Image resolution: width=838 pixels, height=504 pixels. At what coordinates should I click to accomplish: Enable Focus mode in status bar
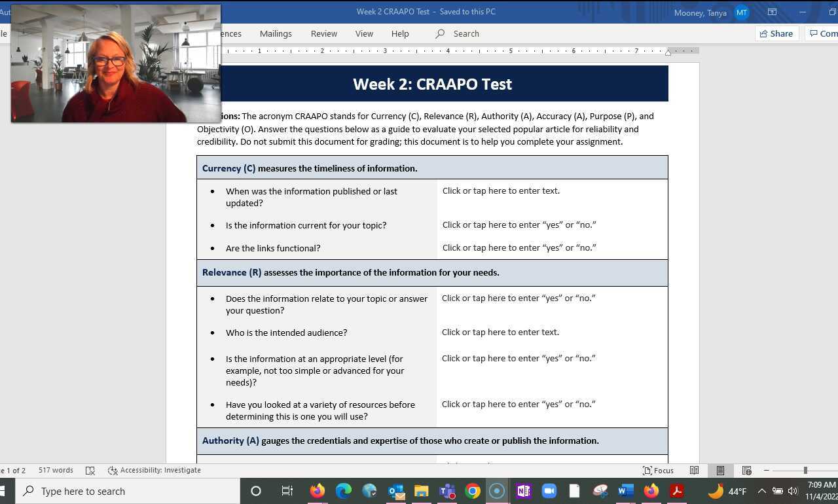tap(659, 470)
